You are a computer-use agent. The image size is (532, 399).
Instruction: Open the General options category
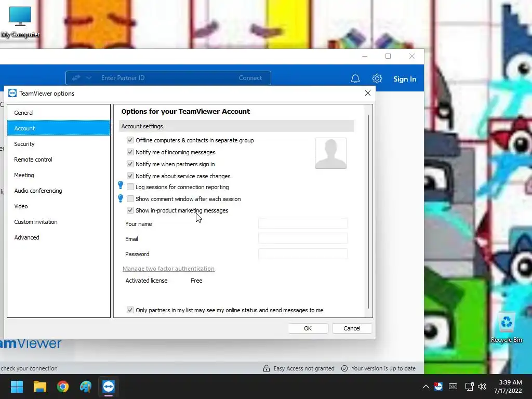[59, 113]
